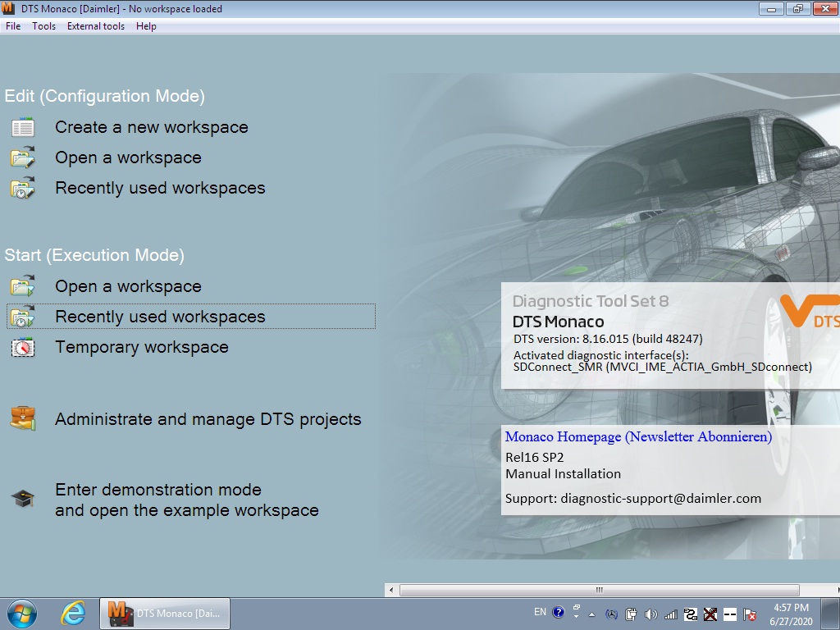Open Internet Explorer from the taskbar
This screenshot has width=840, height=630.
coord(73,613)
